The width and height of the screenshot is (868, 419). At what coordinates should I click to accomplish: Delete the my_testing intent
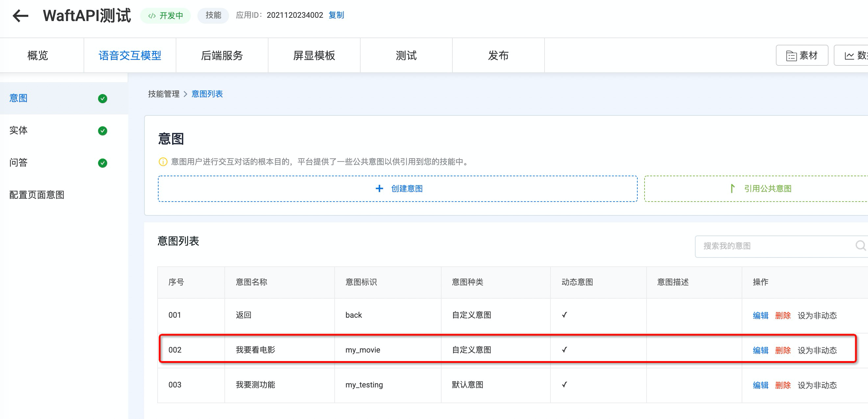click(x=782, y=385)
